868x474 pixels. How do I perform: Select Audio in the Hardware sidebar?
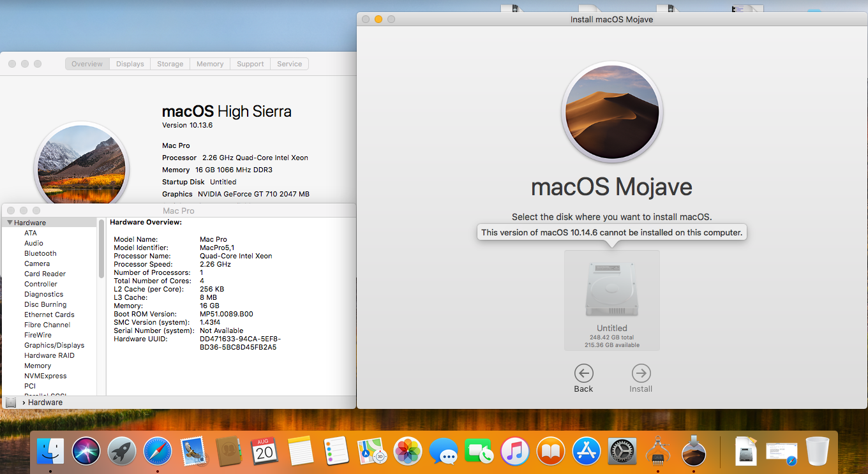(x=34, y=243)
